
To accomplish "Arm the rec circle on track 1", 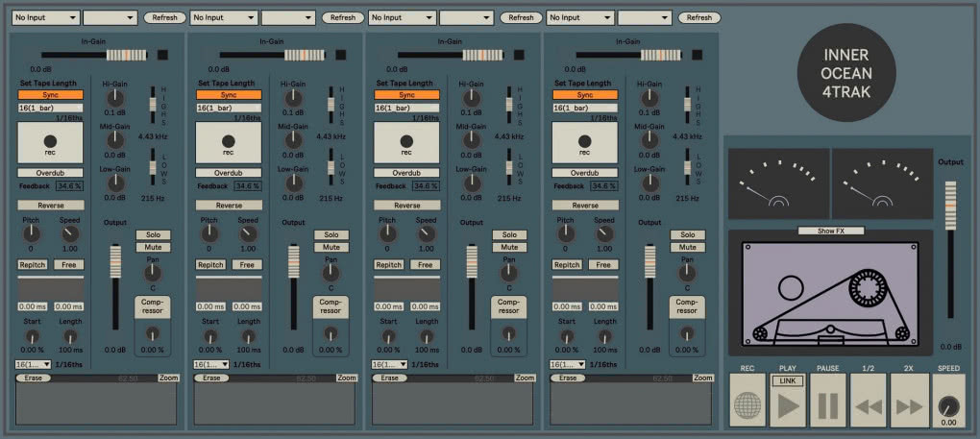I will coord(50,142).
